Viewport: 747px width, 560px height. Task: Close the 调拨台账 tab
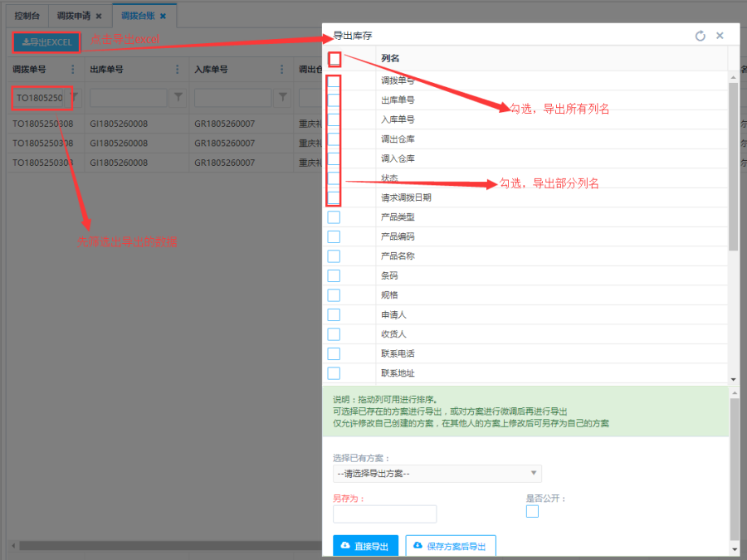click(163, 16)
